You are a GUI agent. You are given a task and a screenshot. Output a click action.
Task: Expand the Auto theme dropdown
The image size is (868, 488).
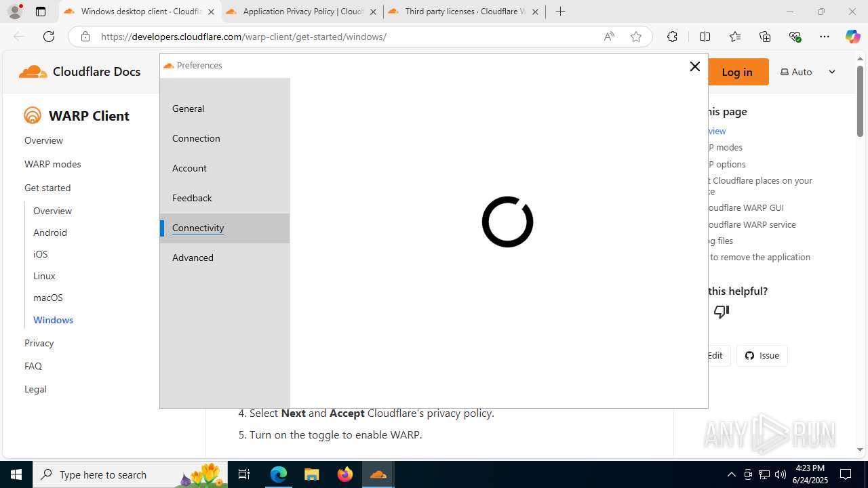click(808, 72)
